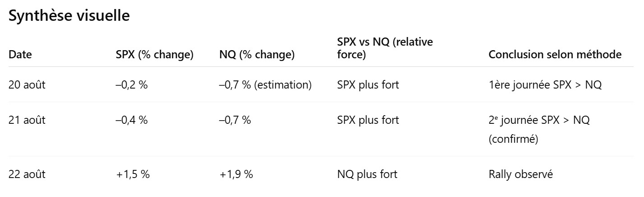Click the 'Date' column header
Screen dimensions: 644x197
coord(20,55)
